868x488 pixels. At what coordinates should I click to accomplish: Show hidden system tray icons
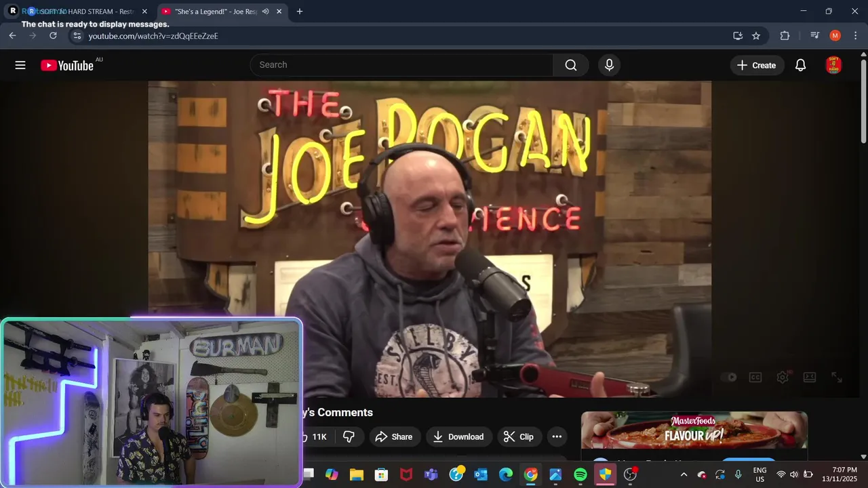point(684,474)
